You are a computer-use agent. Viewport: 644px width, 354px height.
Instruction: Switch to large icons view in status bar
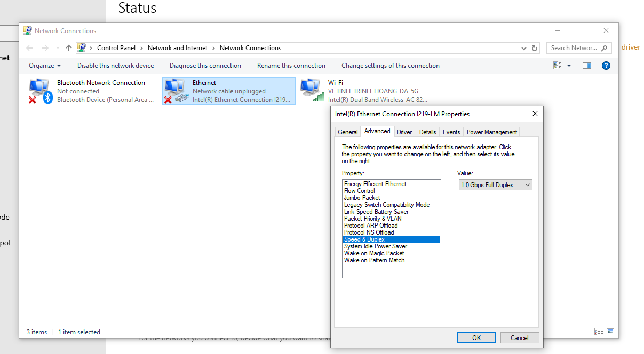[x=610, y=332]
